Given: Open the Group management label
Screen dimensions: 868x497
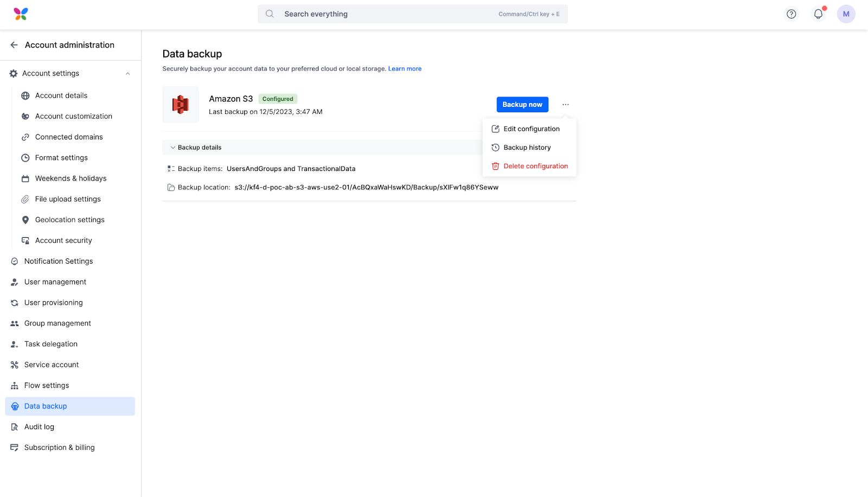Looking at the screenshot, I should pyautogui.click(x=58, y=323).
